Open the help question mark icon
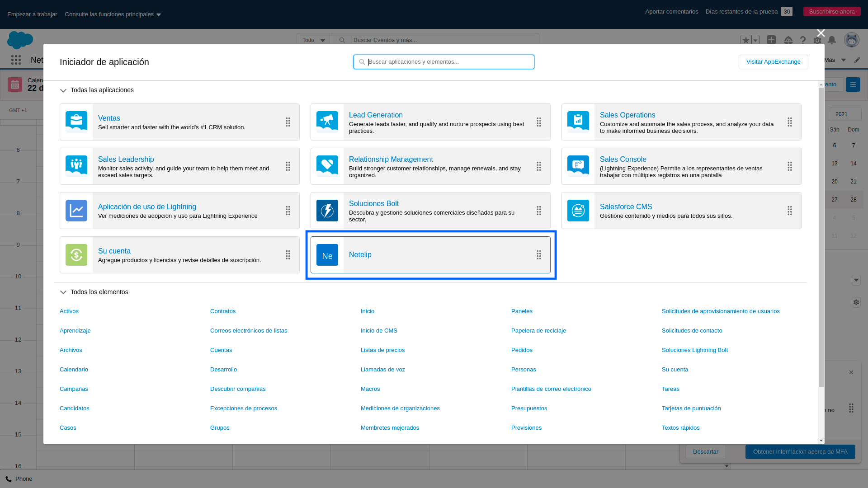 coord(803,40)
